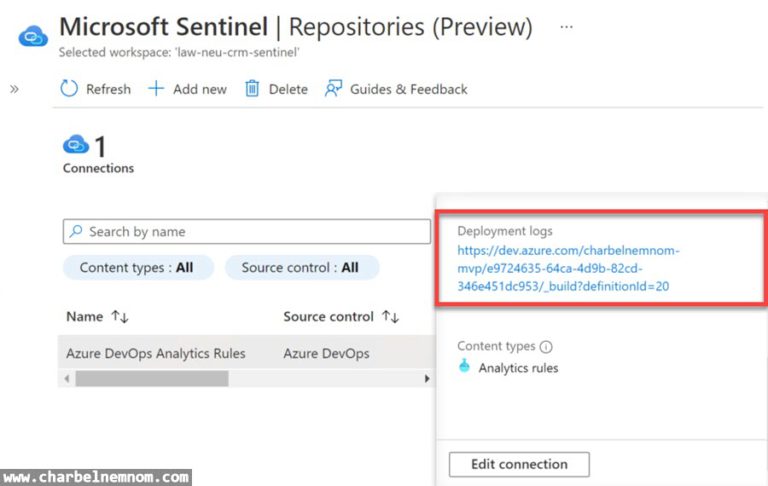Select the Azure DevOps Analytics Rules row
The height and width of the screenshot is (486, 768).
click(246, 353)
